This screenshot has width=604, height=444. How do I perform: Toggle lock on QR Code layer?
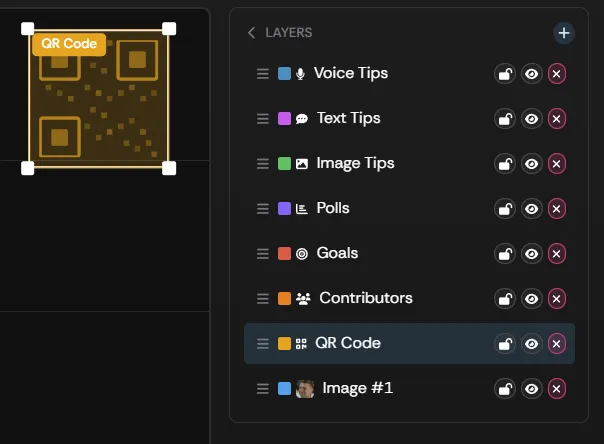[x=505, y=343]
